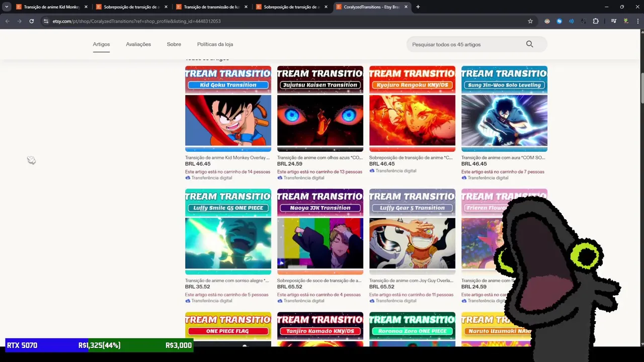644x362 pixels.
Task: Open the Naoya JJK Transition thumbnail
Action: [320, 232]
